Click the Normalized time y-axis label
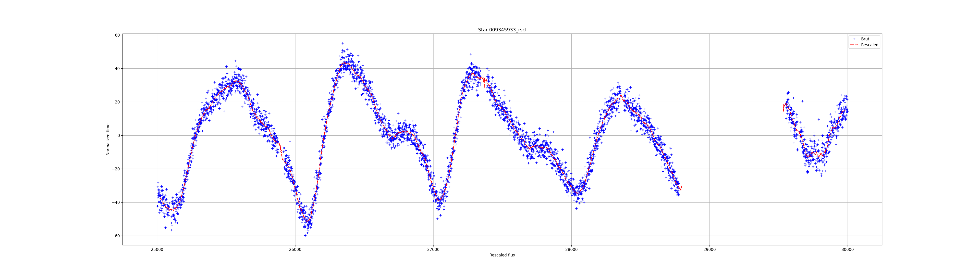This screenshot has height=280, width=980. [x=108, y=140]
